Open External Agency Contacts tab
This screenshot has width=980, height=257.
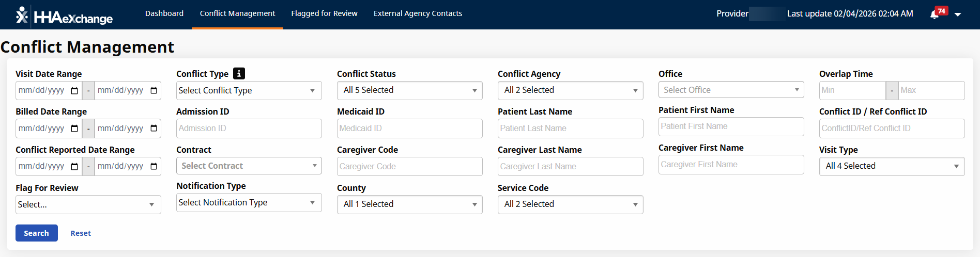(x=418, y=13)
